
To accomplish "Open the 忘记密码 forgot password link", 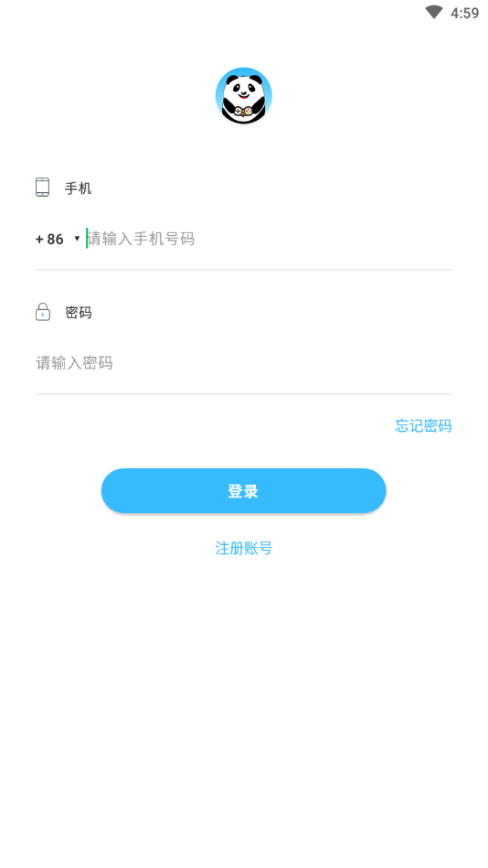I will pyautogui.click(x=423, y=425).
